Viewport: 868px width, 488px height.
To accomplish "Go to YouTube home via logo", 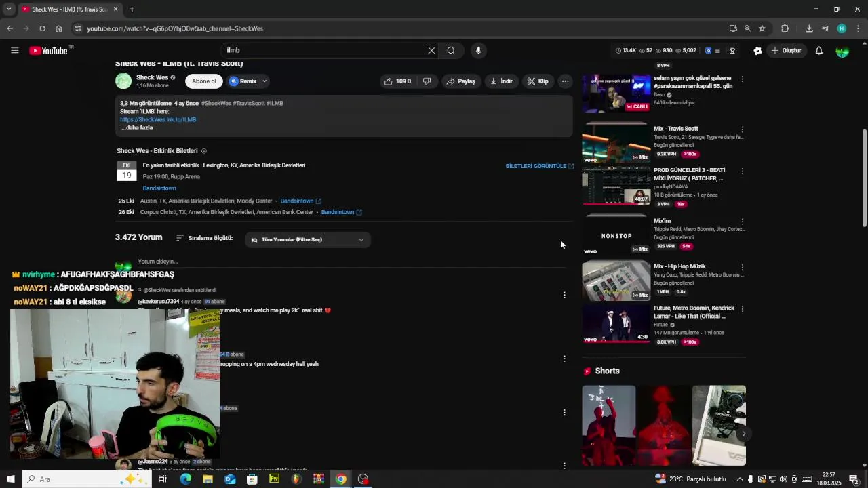I will (x=48, y=51).
